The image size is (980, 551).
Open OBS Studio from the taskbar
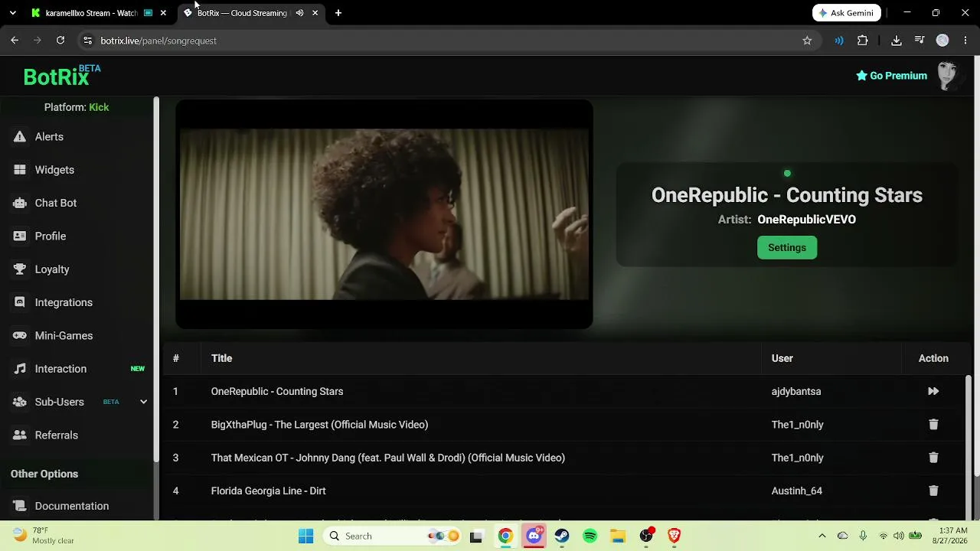click(x=646, y=536)
